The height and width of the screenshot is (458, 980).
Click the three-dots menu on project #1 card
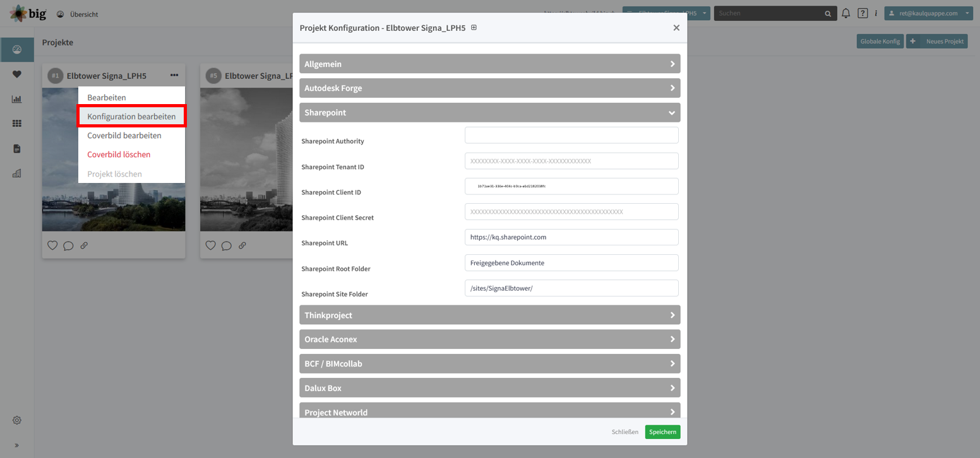174,76
